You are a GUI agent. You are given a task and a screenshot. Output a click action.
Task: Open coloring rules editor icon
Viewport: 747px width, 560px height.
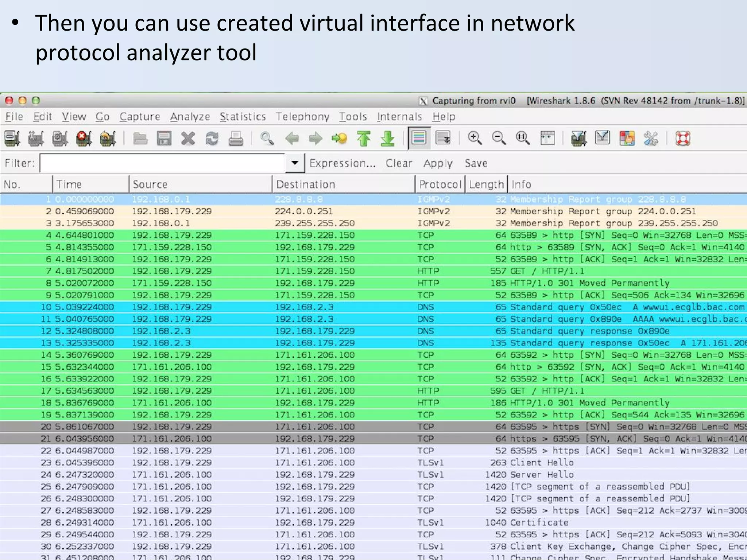tap(627, 139)
